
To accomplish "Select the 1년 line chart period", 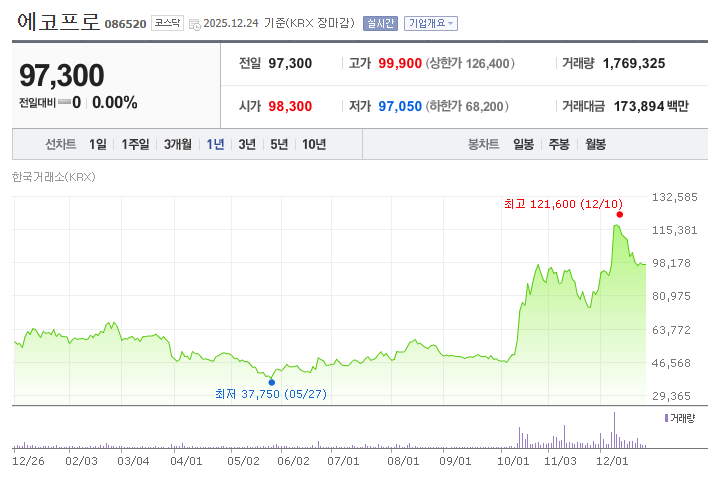I will [215, 144].
